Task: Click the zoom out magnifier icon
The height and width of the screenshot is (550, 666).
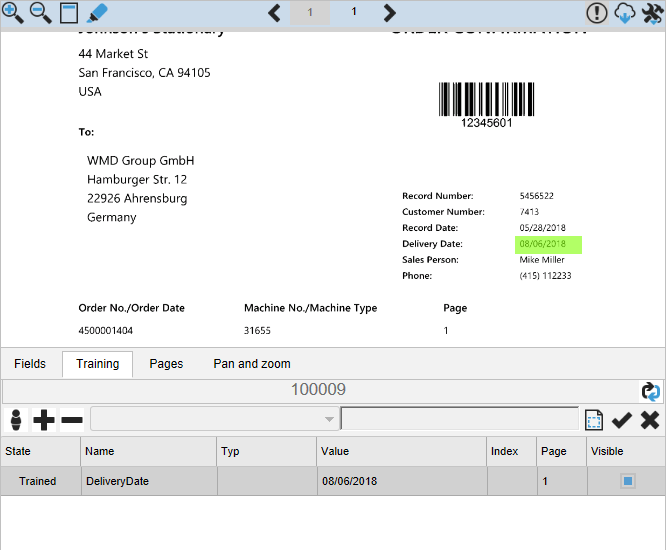Action: [x=41, y=13]
